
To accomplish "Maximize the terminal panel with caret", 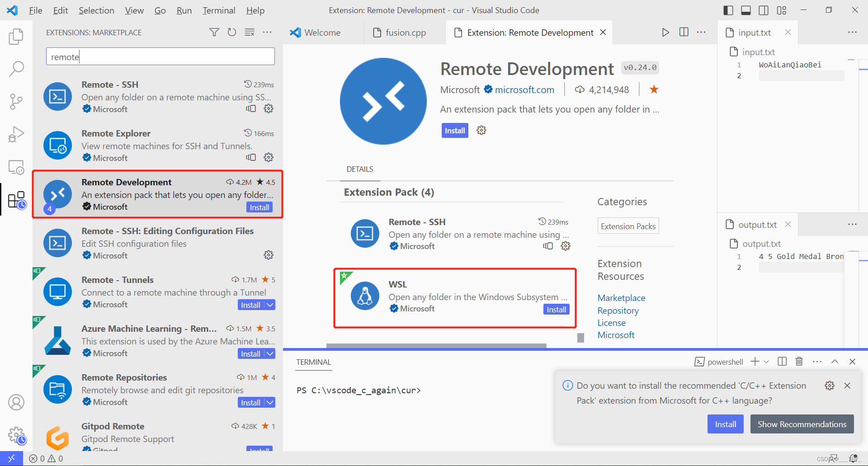I will tap(835, 362).
